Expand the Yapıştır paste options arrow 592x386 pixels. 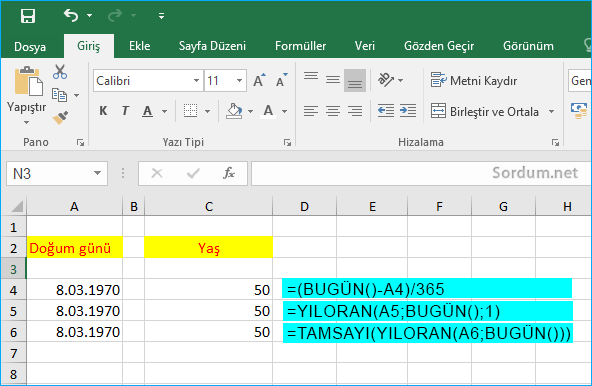tap(26, 122)
